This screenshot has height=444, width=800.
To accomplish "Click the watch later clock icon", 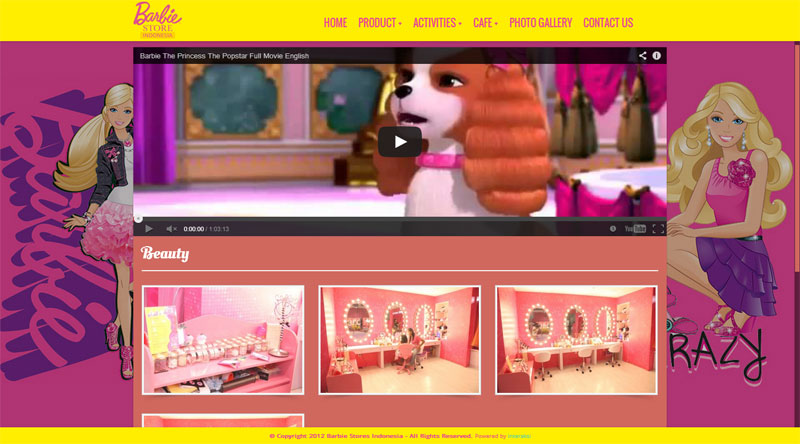I will pyautogui.click(x=613, y=229).
